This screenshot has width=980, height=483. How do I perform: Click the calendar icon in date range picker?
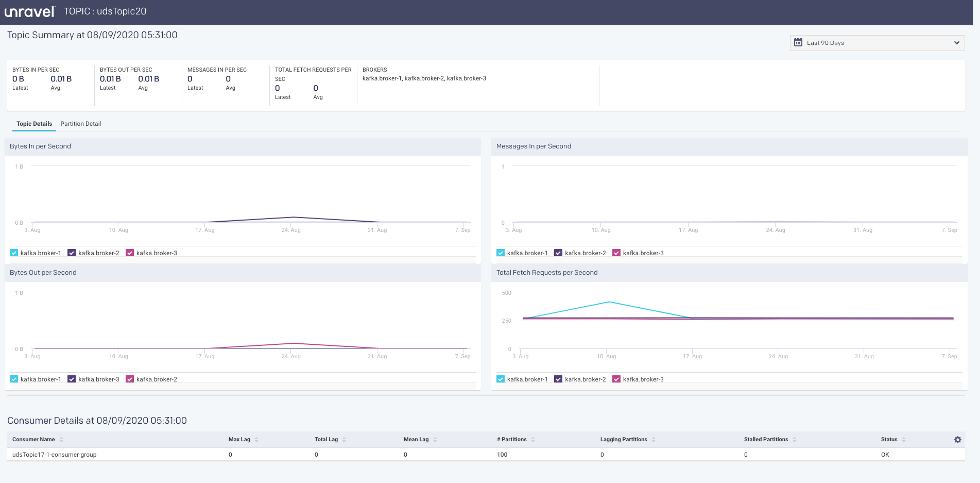798,43
